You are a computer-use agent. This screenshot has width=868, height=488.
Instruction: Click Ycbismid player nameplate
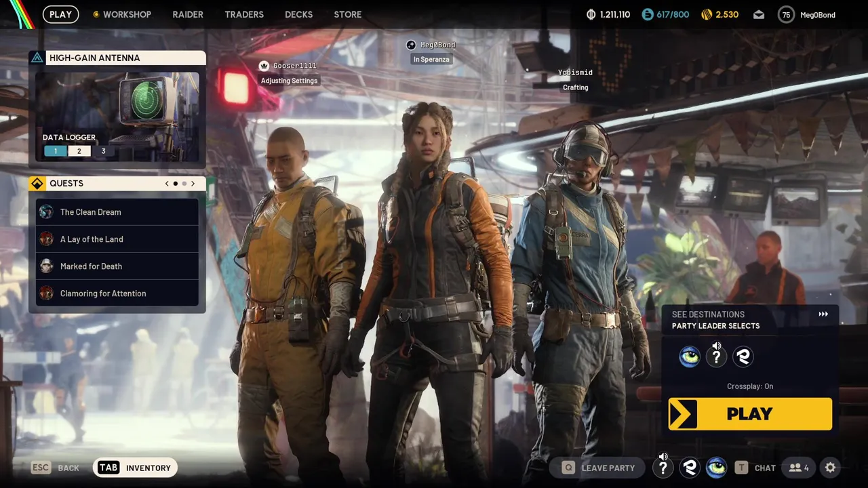[x=575, y=73]
